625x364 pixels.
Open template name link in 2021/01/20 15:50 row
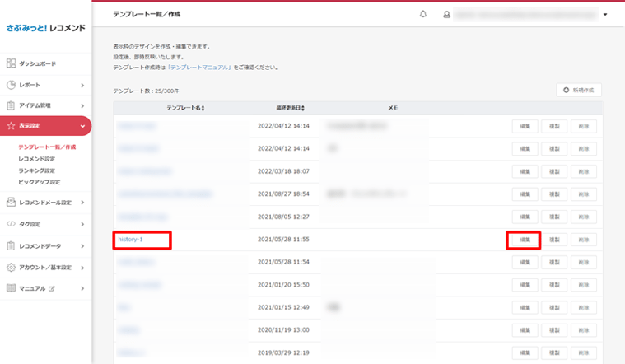coord(139,285)
